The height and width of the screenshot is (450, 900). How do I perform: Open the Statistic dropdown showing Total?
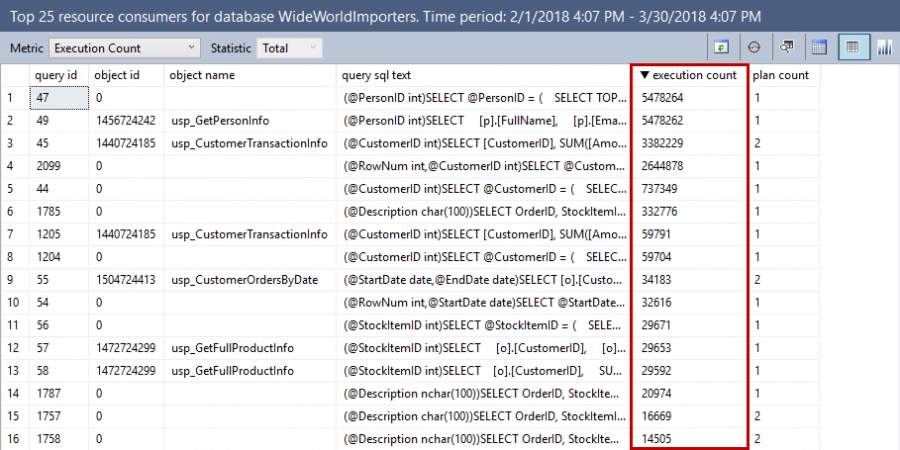pyautogui.click(x=289, y=48)
